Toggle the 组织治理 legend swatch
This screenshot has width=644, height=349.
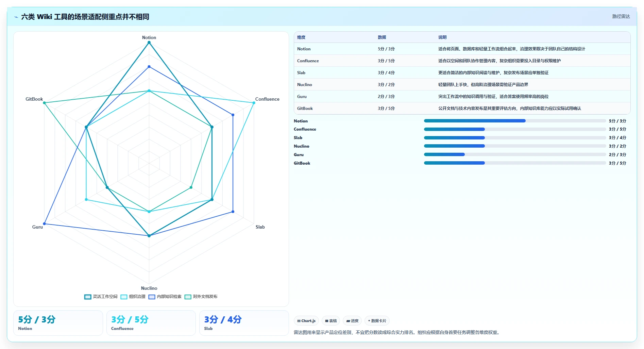[x=124, y=297]
